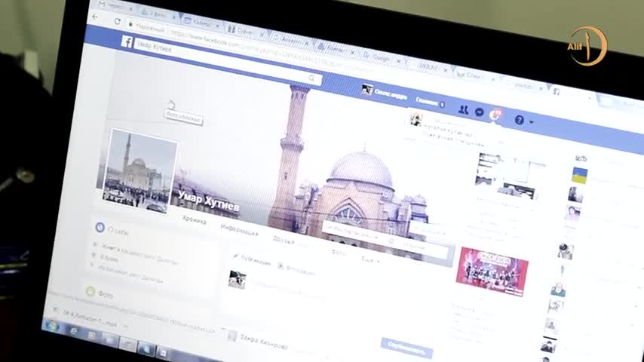Expand the download item arrow
Viewport: 644px width, 362px height.
pos(126,327)
